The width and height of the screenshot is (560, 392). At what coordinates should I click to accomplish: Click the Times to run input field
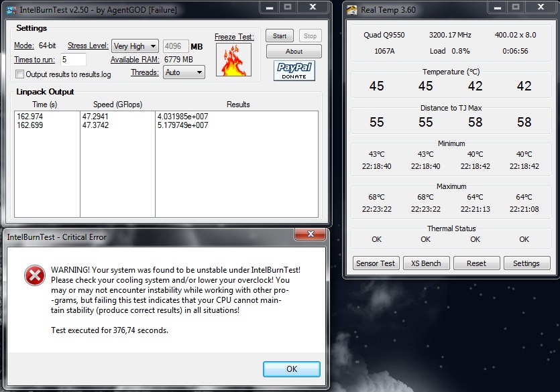click(73, 60)
